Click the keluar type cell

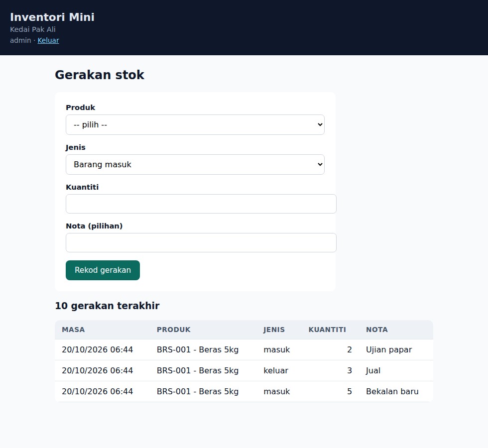[x=276, y=370]
